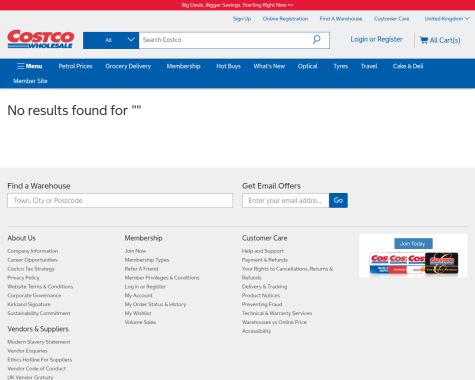The image size is (475, 380).
Task: Open Delivery & Tracking
Action: click(264, 287)
